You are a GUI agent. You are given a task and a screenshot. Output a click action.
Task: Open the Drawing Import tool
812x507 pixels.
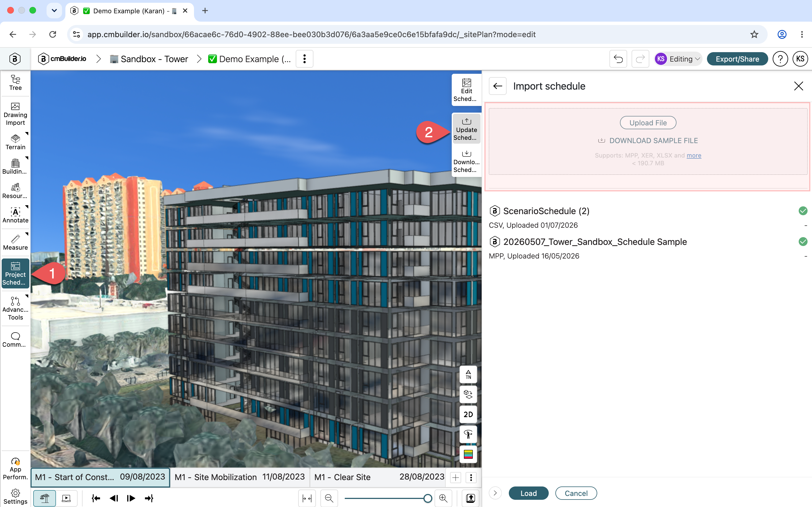click(x=16, y=114)
